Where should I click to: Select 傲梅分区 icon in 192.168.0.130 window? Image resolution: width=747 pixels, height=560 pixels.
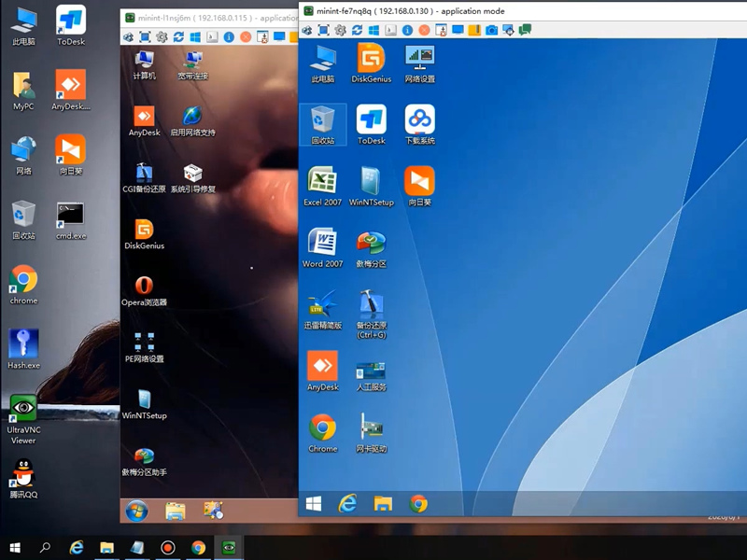point(371,247)
